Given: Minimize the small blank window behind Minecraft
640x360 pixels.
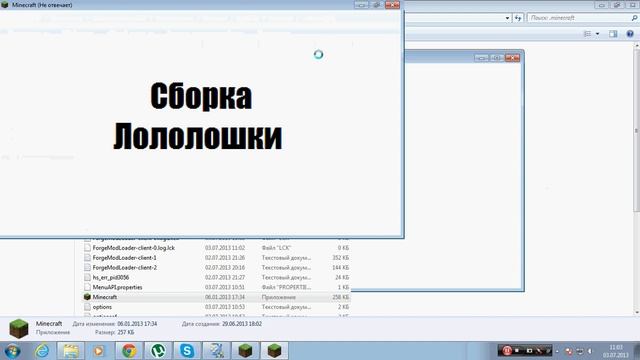Looking at the screenshot, I should point(482,58).
